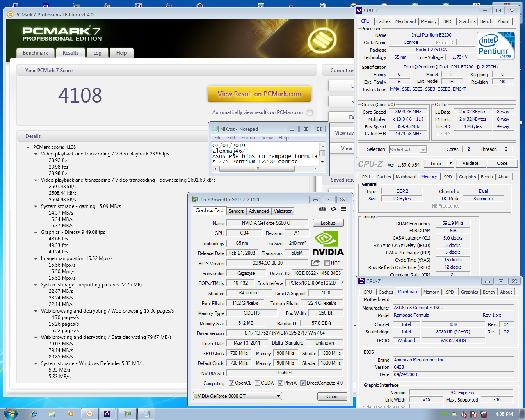Open the Advanced tab in GPU-Z
Viewport: 525px width, 420px height.
click(x=259, y=211)
